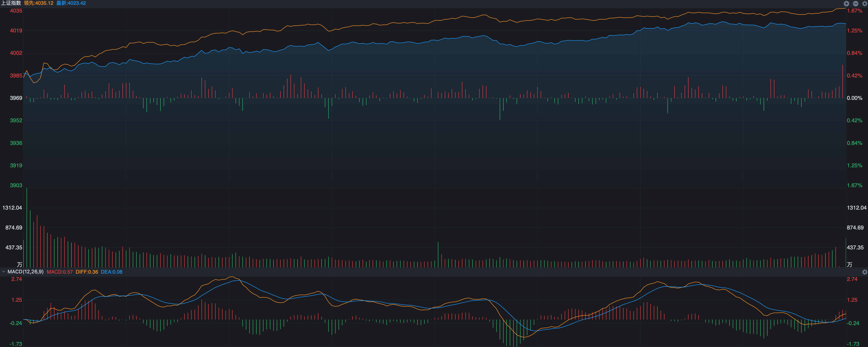Click the orange DIFF:0.36 label
868x347 pixels.
pyautogui.click(x=87, y=272)
